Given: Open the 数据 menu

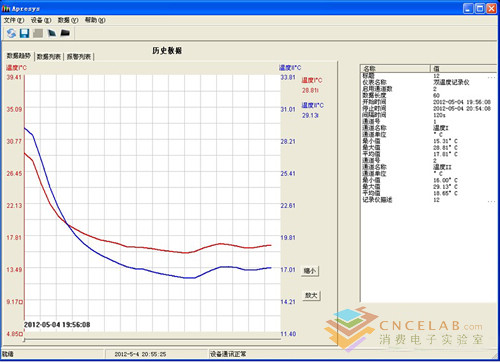Looking at the screenshot, I should (x=68, y=20).
